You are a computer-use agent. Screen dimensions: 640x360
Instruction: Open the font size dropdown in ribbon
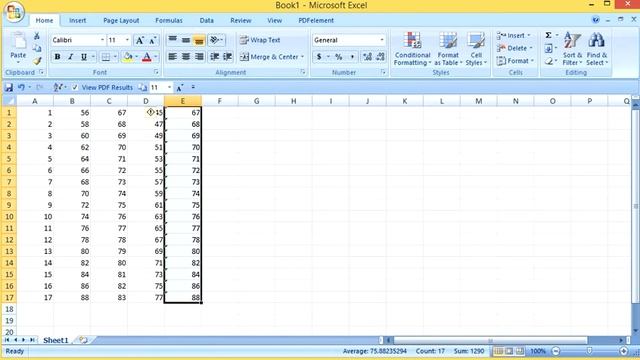(127, 40)
